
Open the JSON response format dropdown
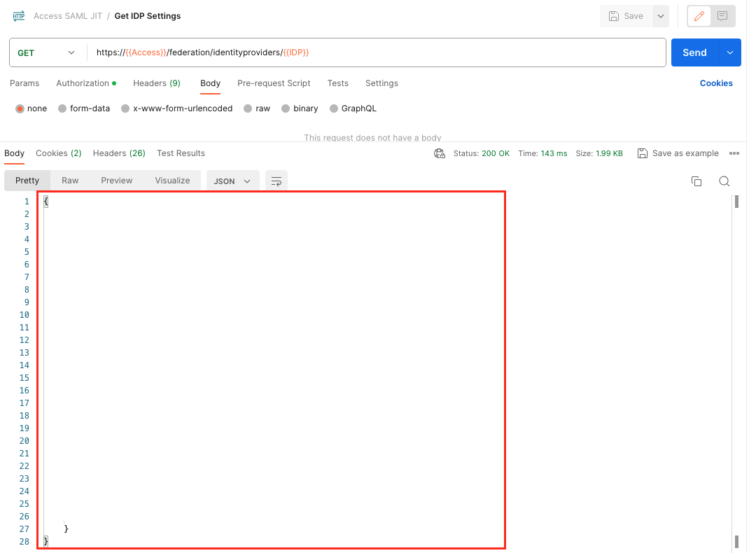tap(232, 181)
